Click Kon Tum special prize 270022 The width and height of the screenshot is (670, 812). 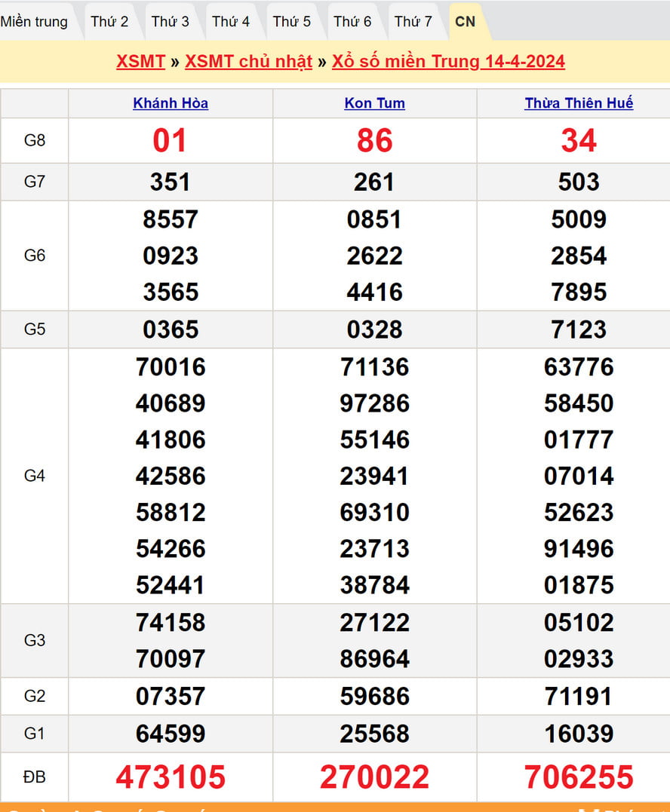coord(374,777)
